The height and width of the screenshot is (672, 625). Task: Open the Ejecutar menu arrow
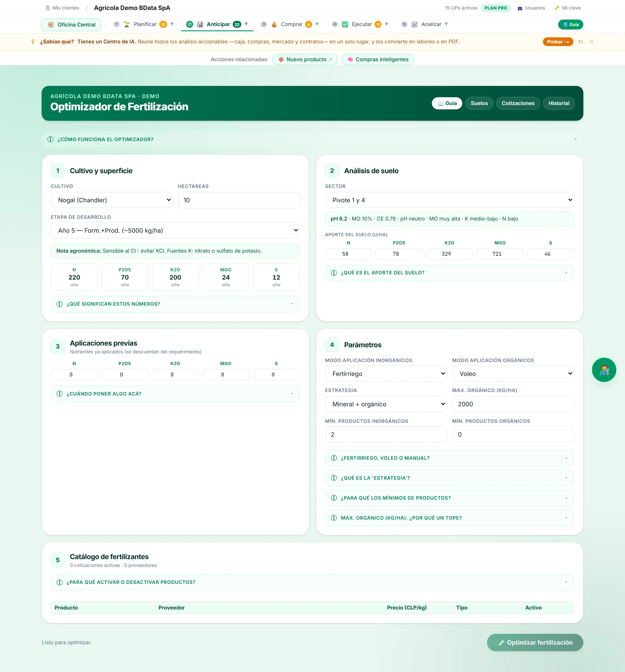[x=386, y=24]
